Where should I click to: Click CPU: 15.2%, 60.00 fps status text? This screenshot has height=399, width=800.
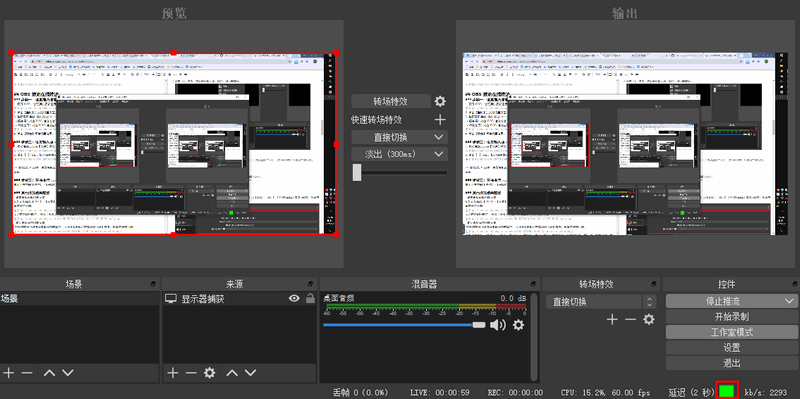(x=605, y=392)
